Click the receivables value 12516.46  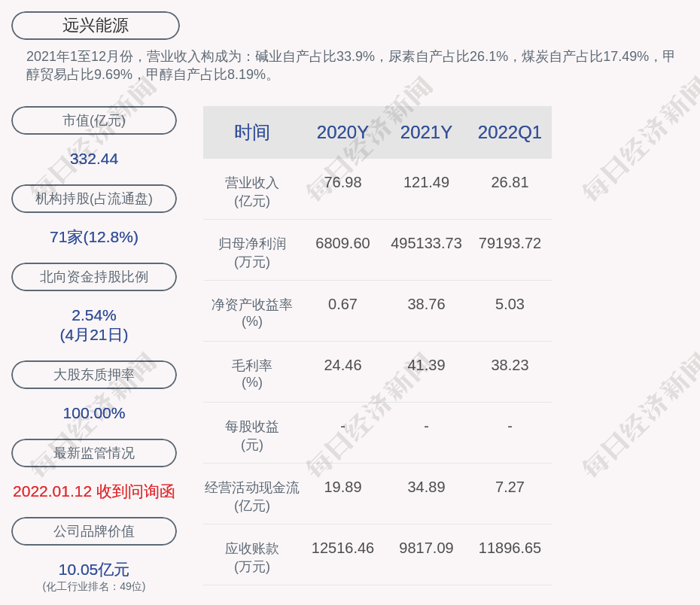[x=342, y=548]
